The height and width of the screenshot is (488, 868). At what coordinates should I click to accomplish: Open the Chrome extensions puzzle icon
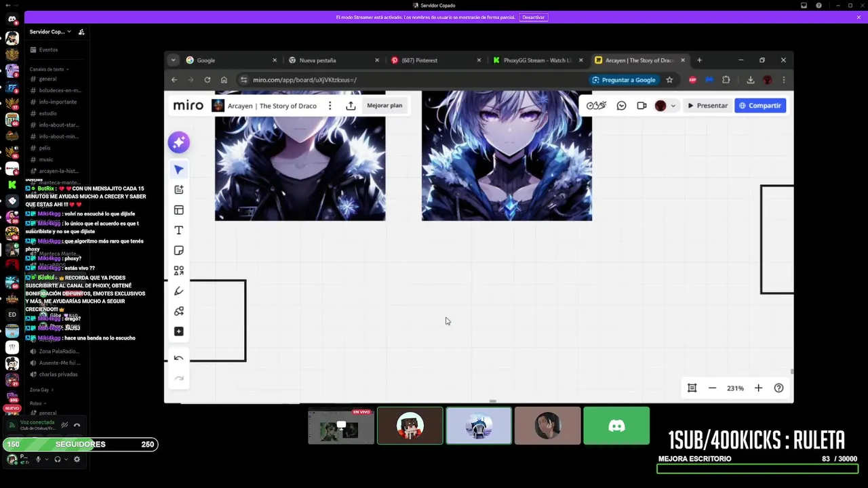click(x=726, y=80)
